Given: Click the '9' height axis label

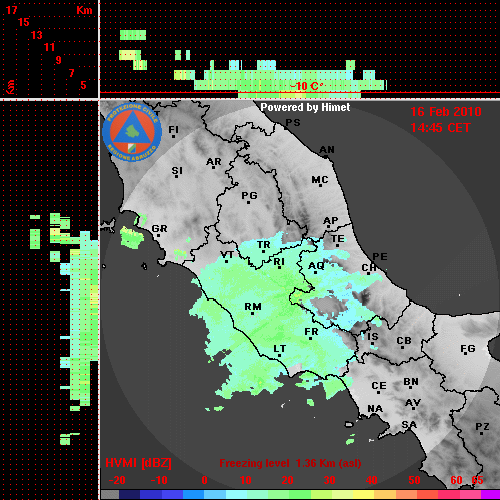Looking at the screenshot, I should click(59, 60).
